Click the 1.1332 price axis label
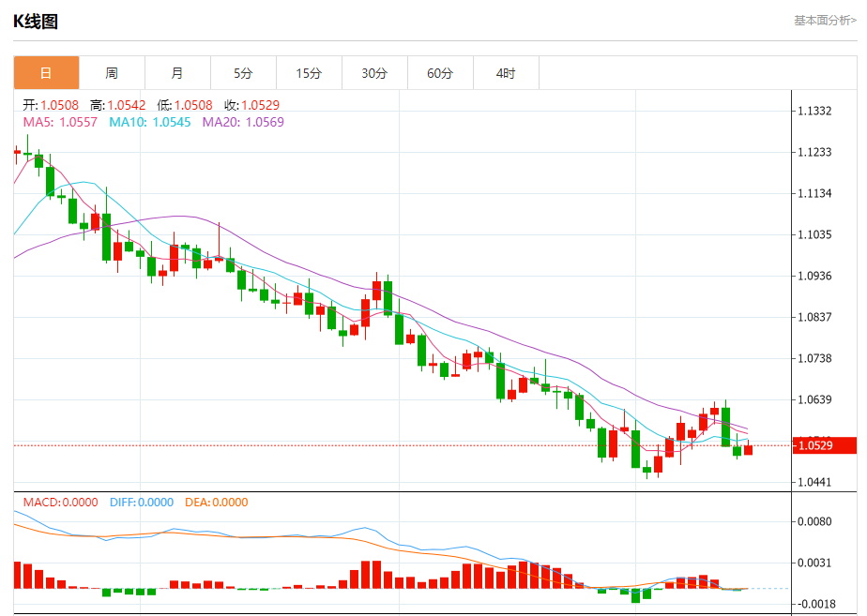 click(814, 111)
